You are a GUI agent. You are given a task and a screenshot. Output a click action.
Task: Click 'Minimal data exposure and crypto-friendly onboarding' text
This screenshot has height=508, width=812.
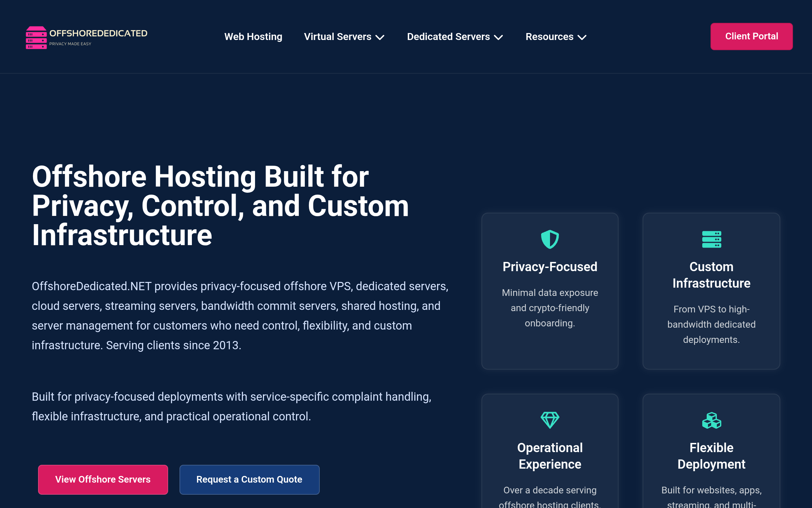point(550,308)
